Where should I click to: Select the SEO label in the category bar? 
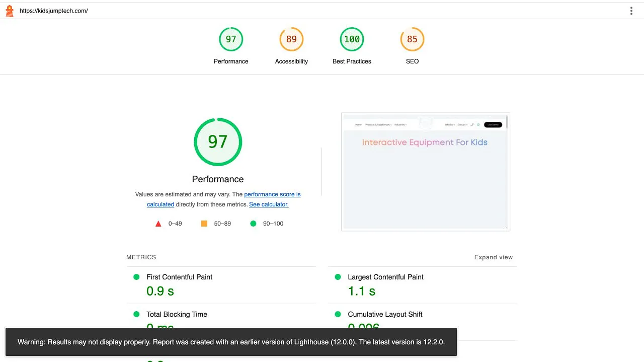click(x=412, y=61)
